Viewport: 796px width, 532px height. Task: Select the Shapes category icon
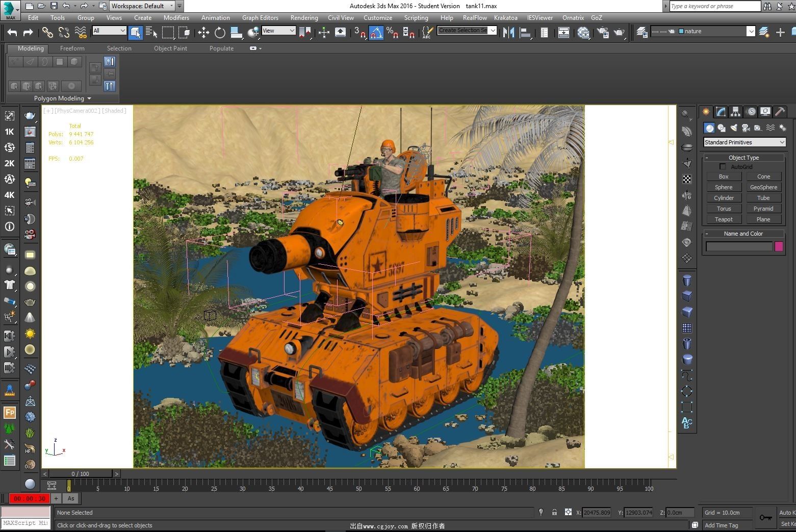point(722,128)
